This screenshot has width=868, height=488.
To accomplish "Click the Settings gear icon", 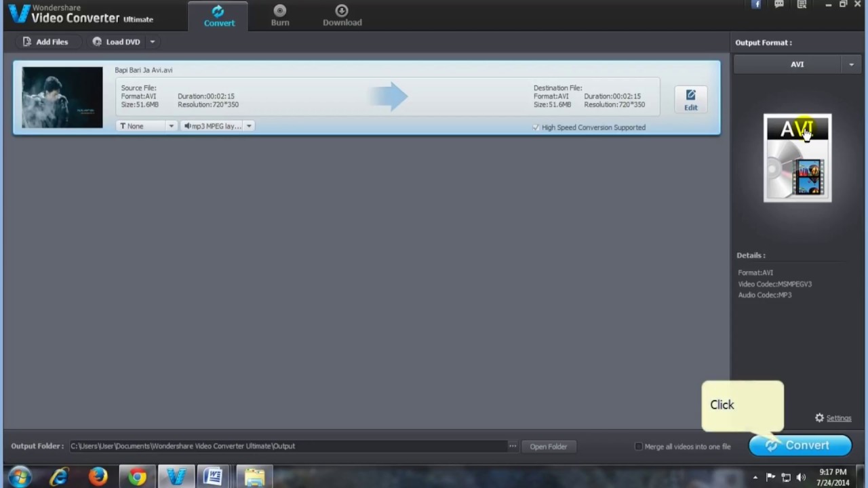I will point(819,418).
